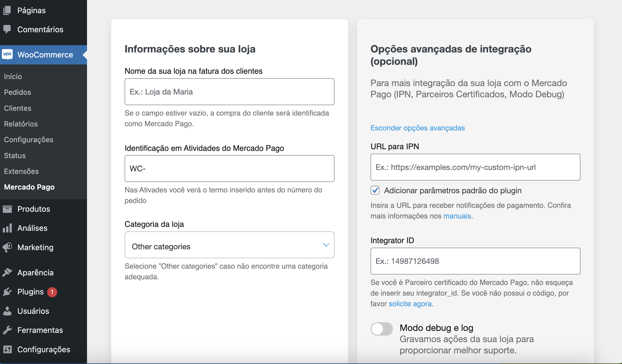Image resolution: width=622 pixels, height=364 pixels.
Task: Click the Integrator ID label
Action: [392, 240]
